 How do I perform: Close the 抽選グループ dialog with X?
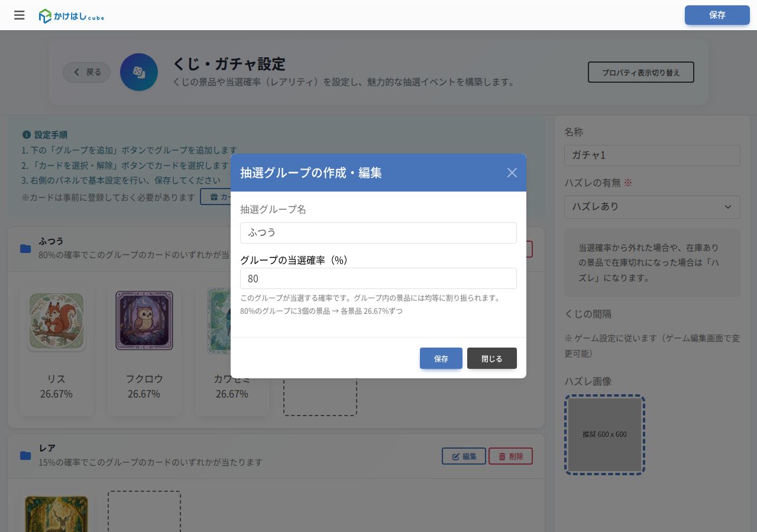pyautogui.click(x=512, y=173)
